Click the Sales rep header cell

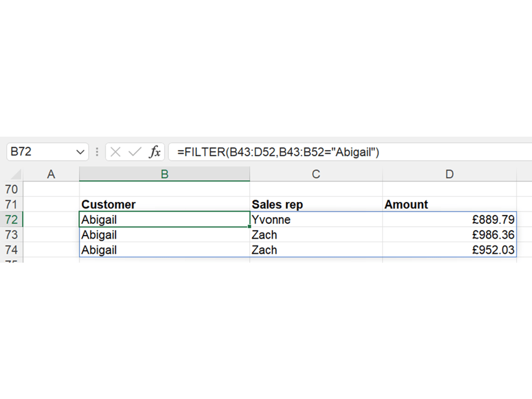[x=316, y=204]
